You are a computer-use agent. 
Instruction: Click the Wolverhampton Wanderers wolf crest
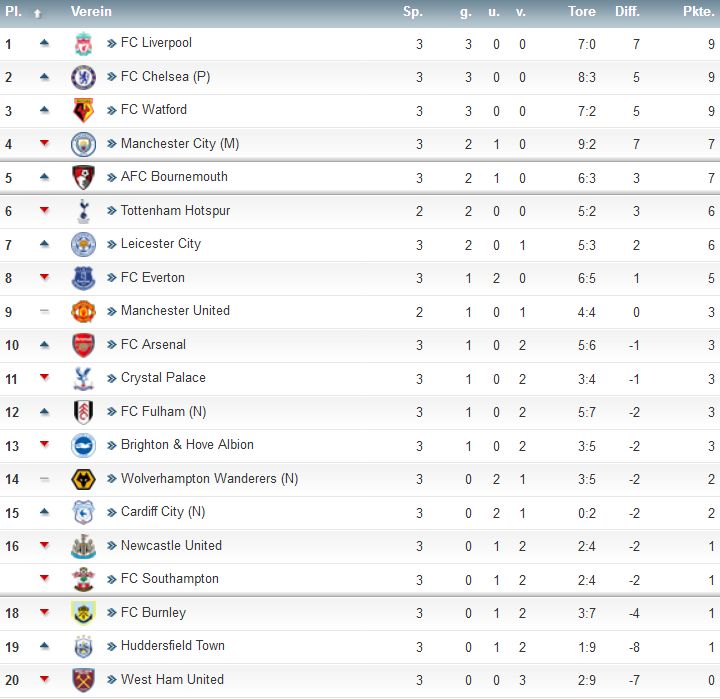click(x=84, y=479)
